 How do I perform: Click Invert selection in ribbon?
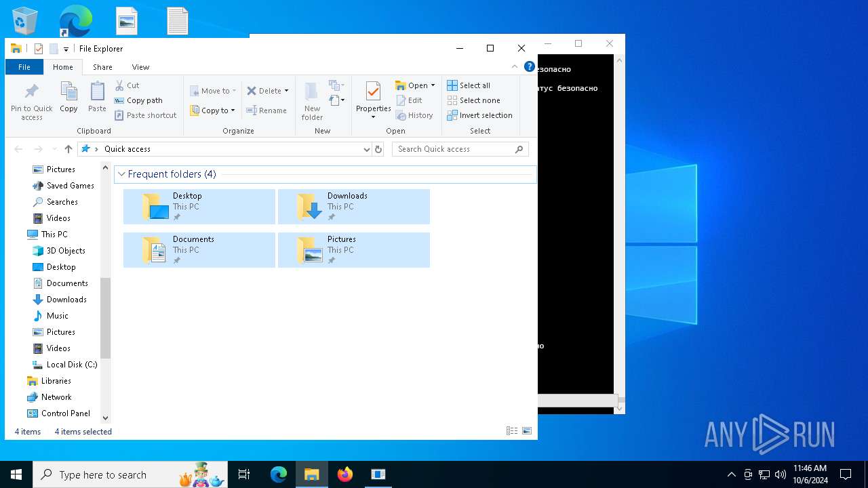479,115
